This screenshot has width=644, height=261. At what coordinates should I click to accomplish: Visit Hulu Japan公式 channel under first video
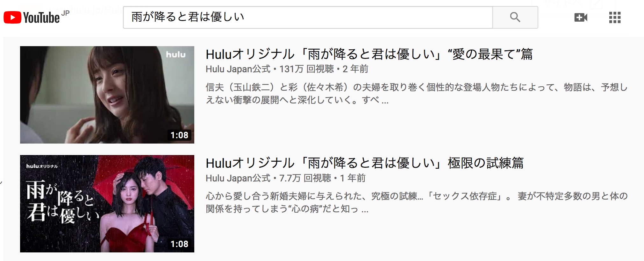[x=238, y=69]
